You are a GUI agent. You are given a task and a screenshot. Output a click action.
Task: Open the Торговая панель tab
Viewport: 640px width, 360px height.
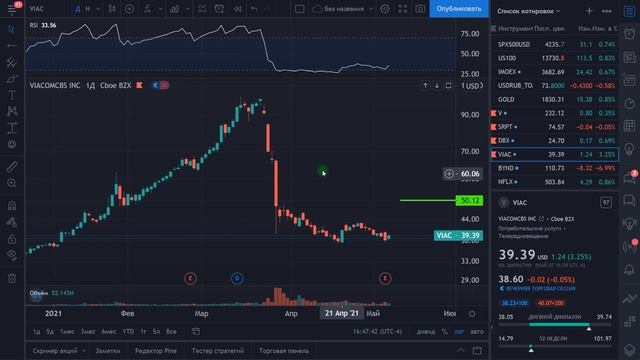[284, 351]
